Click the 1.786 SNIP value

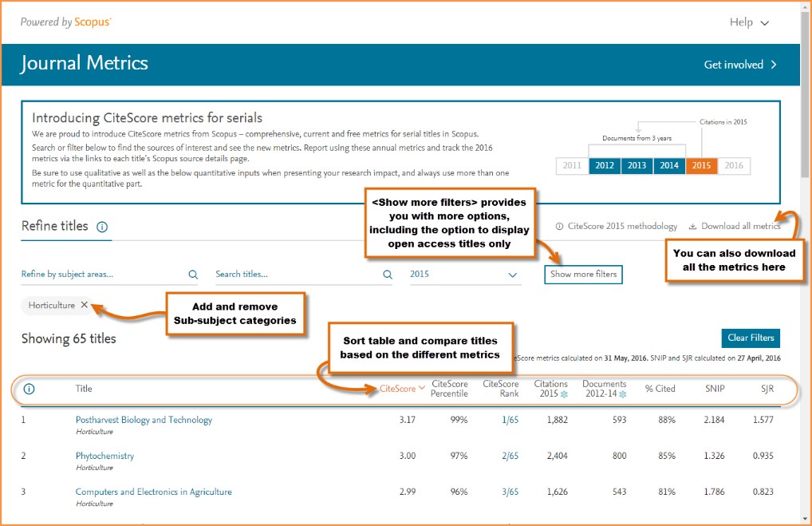[x=714, y=492]
